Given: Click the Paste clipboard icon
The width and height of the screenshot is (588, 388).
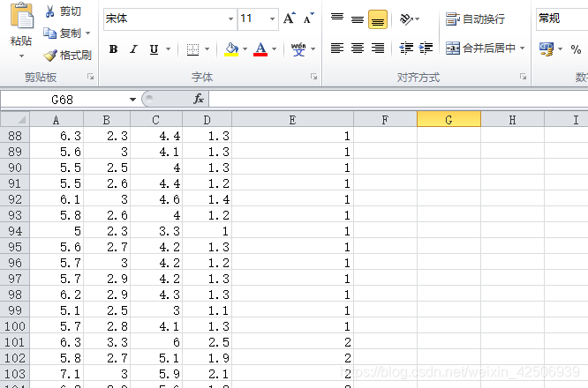Looking at the screenshot, I should [21, 16].
